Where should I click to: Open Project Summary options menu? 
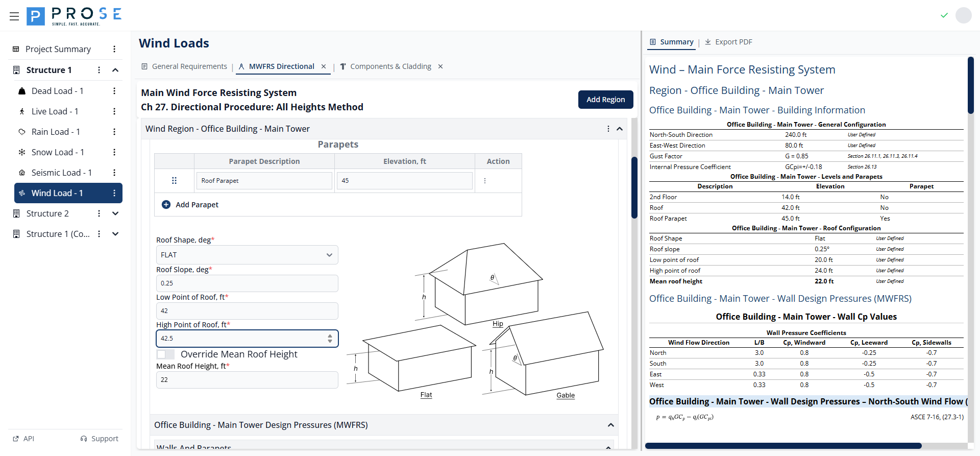pos(114,49)
